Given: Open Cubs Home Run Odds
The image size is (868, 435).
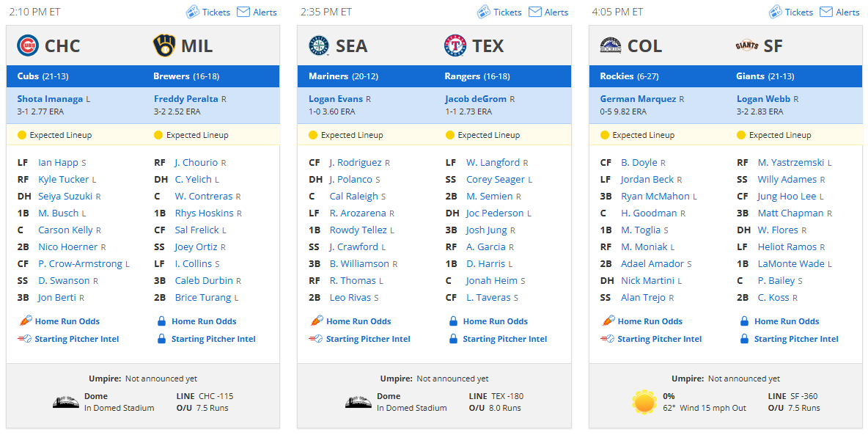Looking at the screenshot, I should point(67,321).
